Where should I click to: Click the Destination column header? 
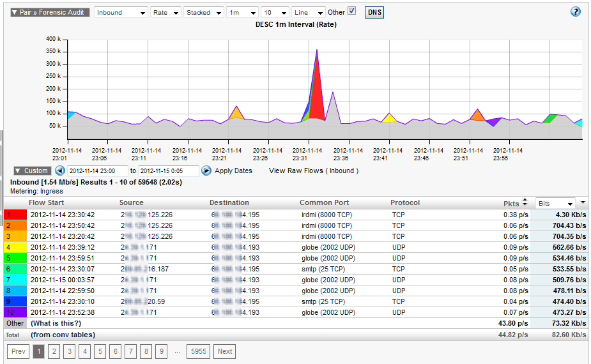[x=229, y=202]
